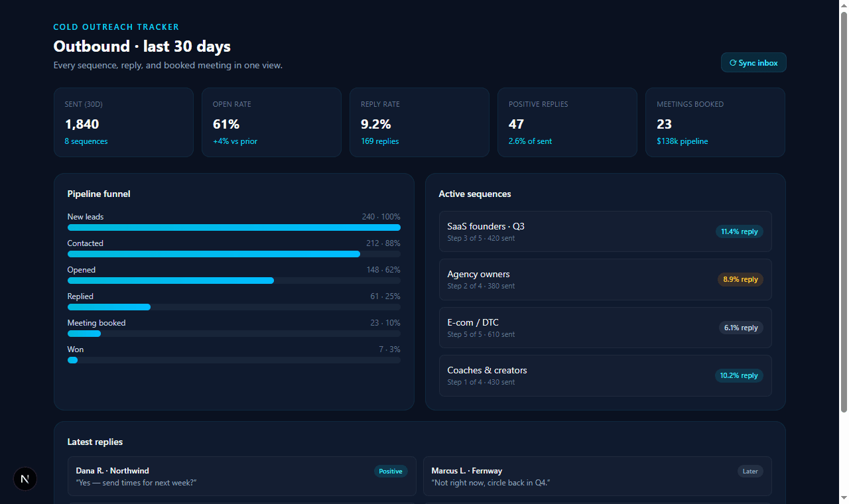Click the scrollbar down arrow
Image resolution: width=849 pixels, height=504 pixels.
click(x=844, y=499)
